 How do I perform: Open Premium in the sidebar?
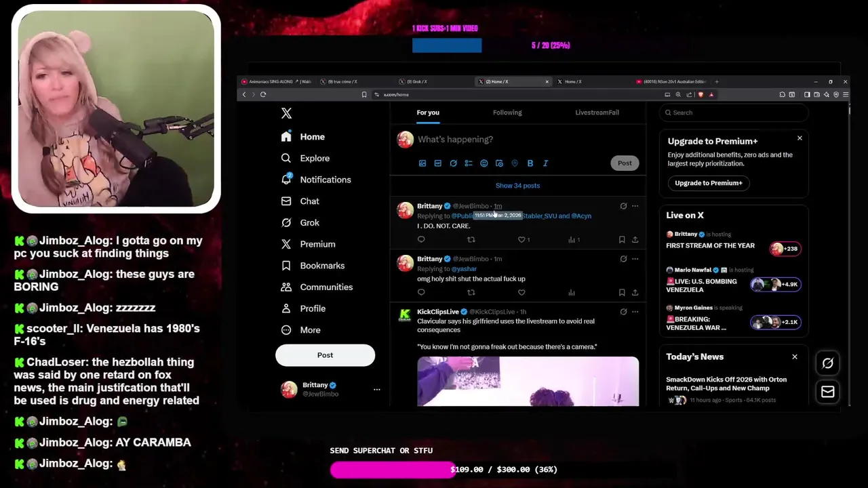pyautogui.click(x=308, y=244)
